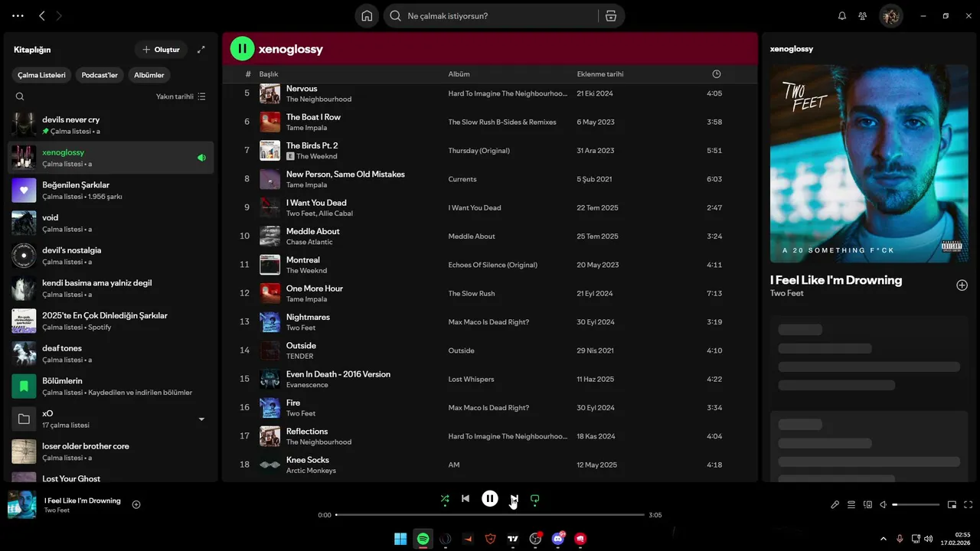The image size is (980, 551).
Task: Toggle repeat mode
Action: pos(535,499)
